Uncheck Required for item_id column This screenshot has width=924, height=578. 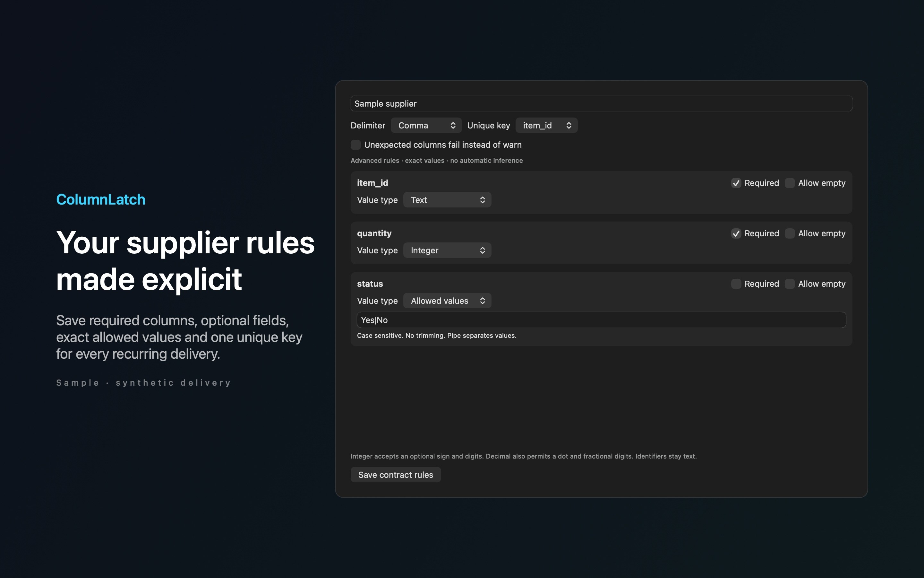tap(736, 183)
